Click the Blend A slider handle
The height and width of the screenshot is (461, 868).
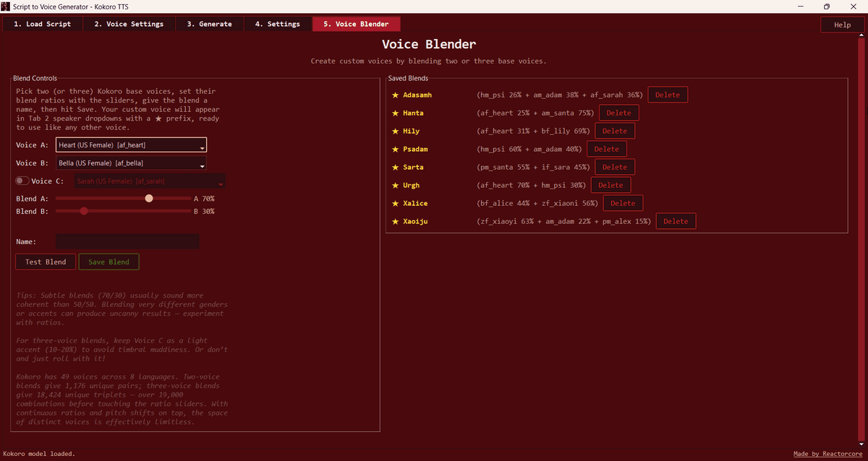[149, 198]
